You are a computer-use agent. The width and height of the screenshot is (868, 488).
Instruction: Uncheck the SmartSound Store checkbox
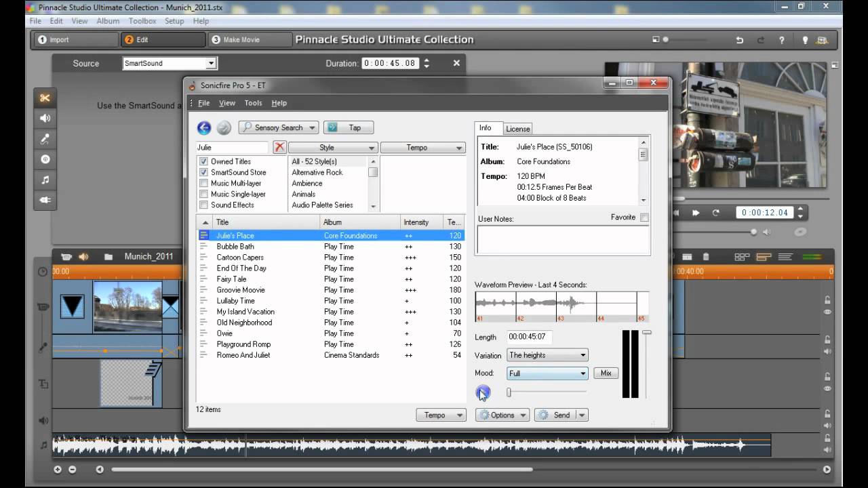[x=203, y=172]
